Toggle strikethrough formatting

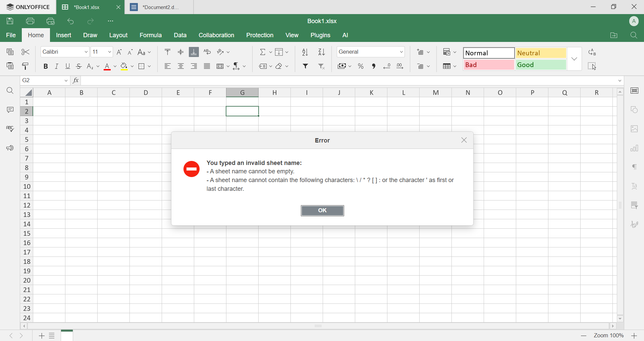click(78, 66)
